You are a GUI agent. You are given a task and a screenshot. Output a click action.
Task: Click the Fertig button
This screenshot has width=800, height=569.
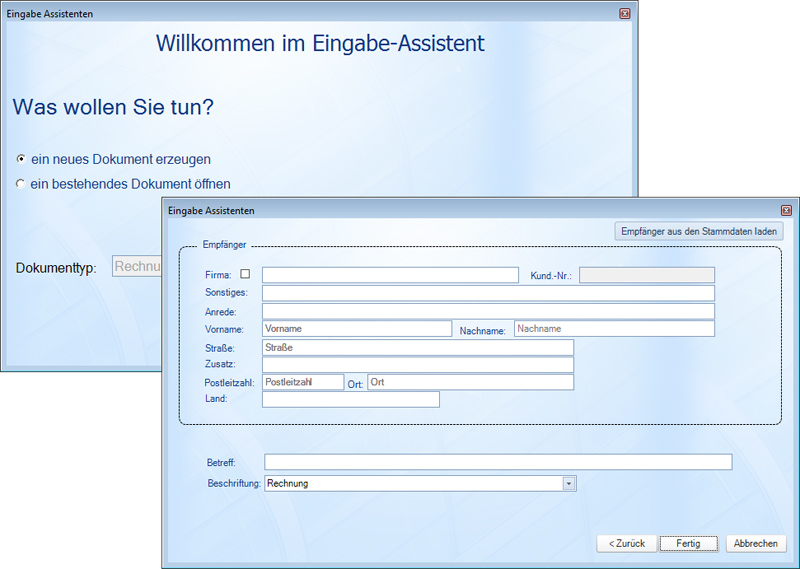[688, 543]
